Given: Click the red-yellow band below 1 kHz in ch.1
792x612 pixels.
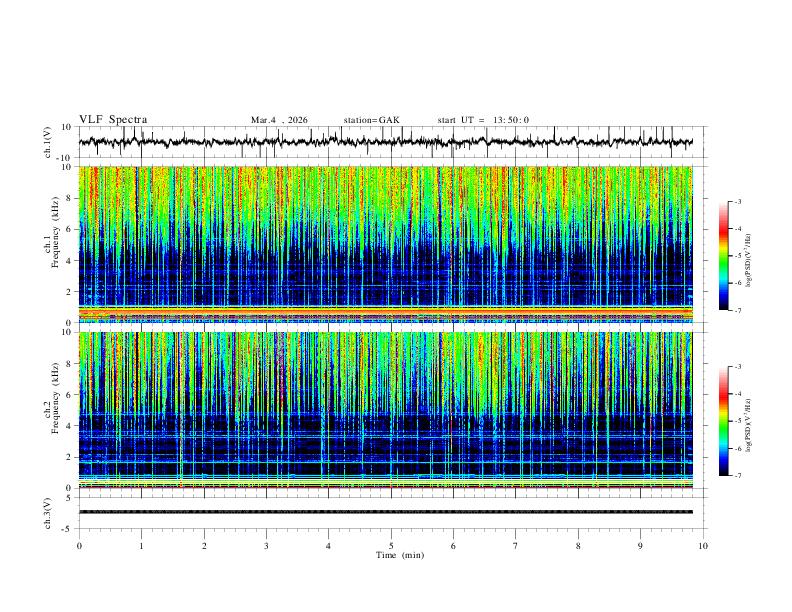Looking at the screenshot, I should [386, 313].
